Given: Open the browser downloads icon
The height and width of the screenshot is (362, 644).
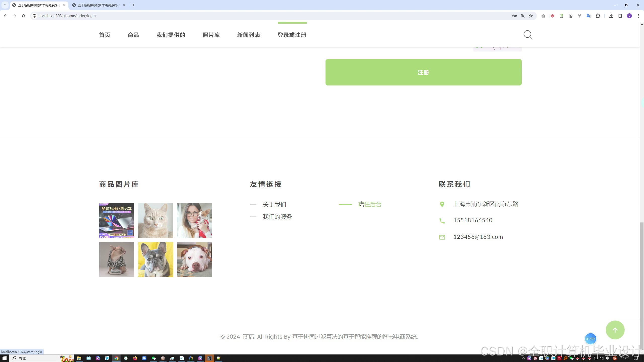Looking at the screenshot, I should 611,16.
